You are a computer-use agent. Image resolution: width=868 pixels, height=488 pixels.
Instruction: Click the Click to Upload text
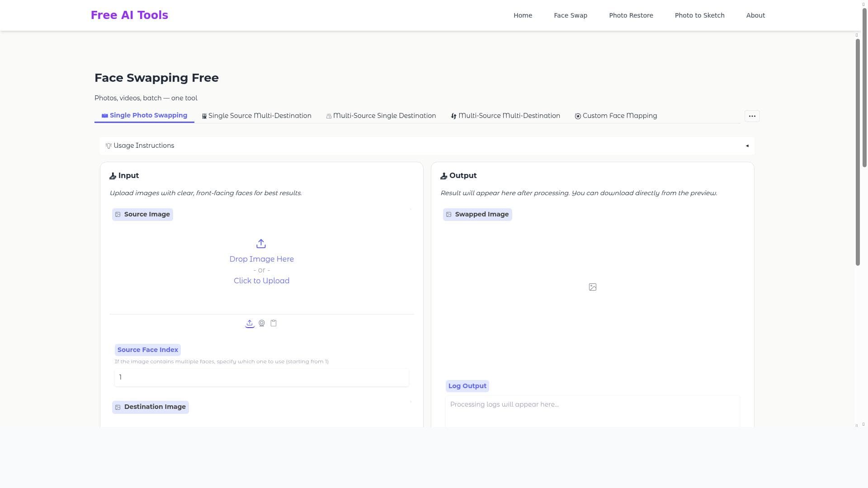[261, 281]
